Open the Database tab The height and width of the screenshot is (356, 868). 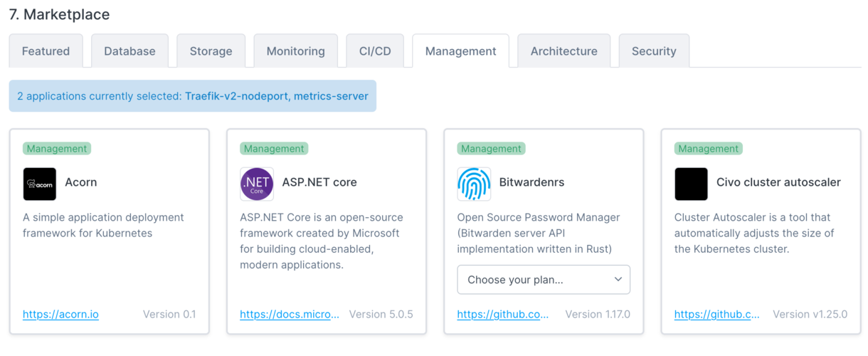coord(129,51)
